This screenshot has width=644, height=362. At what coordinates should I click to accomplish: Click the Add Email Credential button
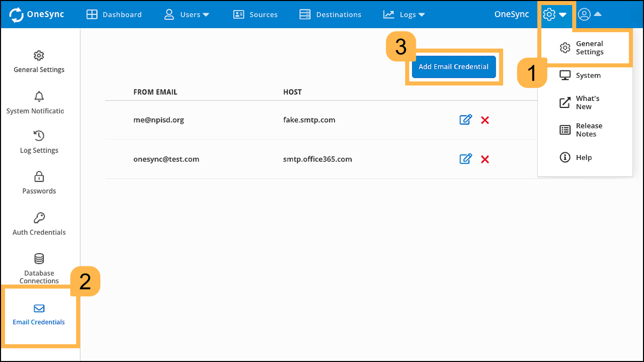(x=453, y=67)
